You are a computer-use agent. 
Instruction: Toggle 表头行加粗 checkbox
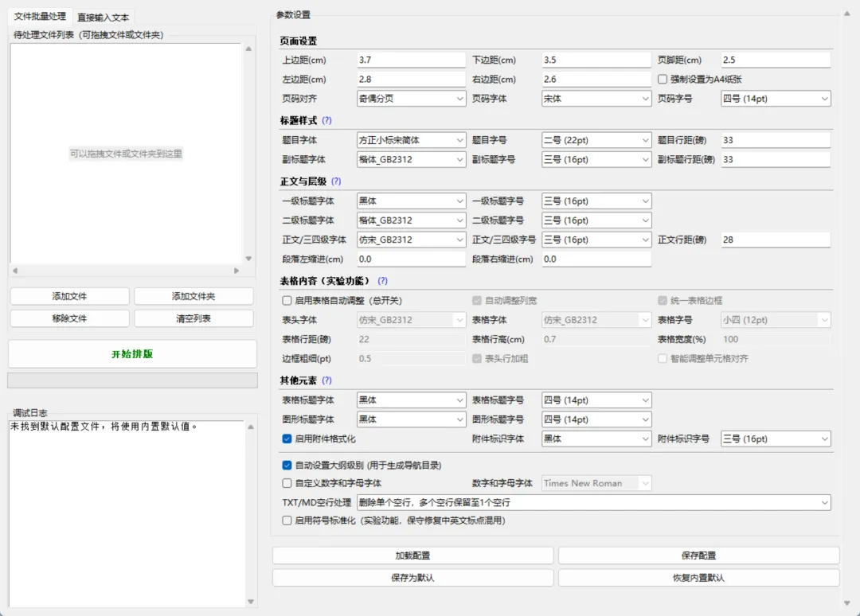(x=477, y=358)
